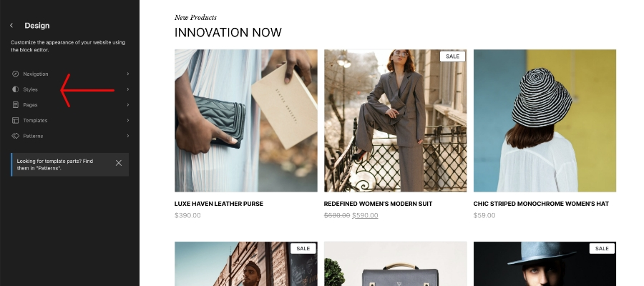Click the striped hat product image
This screenshot has height=286, width=644.
[x=545, y=121]
